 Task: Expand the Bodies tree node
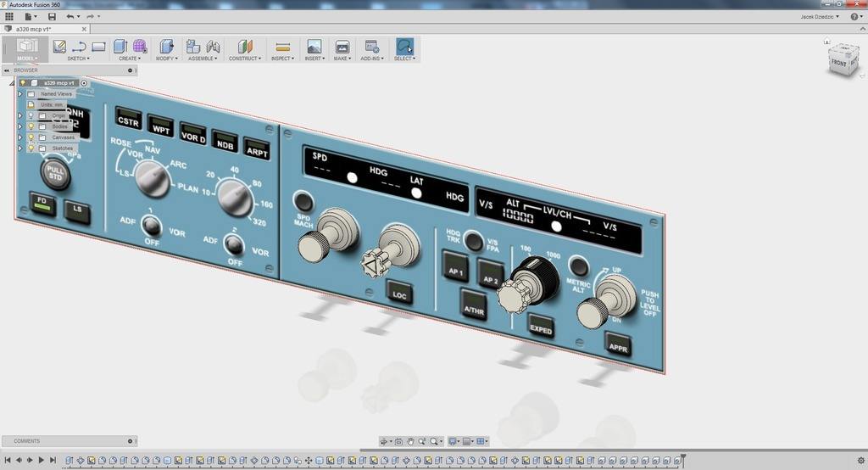click(x=20, y=126)
